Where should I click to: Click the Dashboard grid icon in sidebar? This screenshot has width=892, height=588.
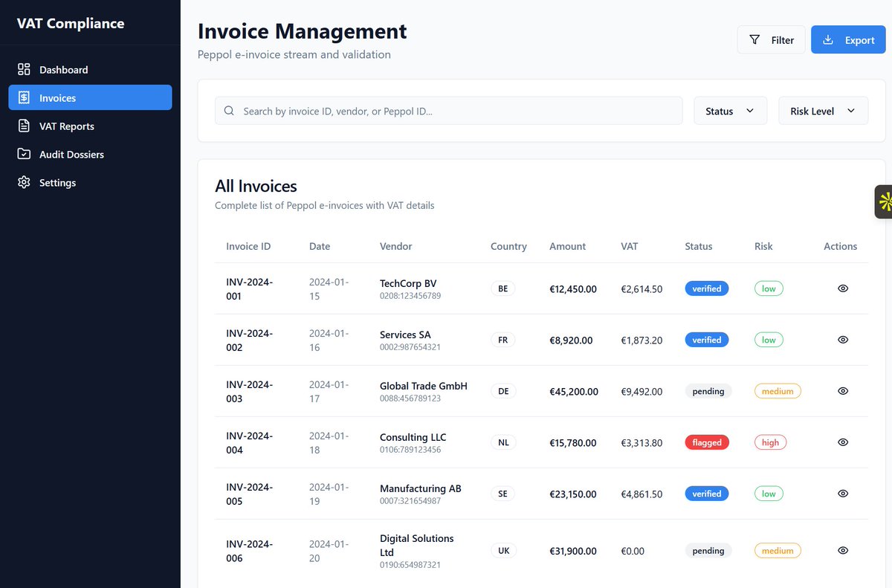24,69
